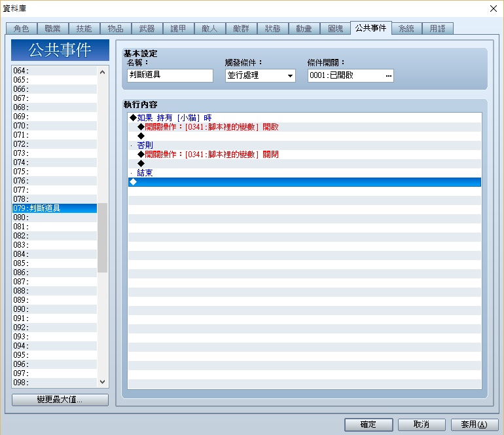Viewport: 504px width, 435px height.
Task: Click the 名稱 field containing 判斷道具
Action: click(170, 75)
